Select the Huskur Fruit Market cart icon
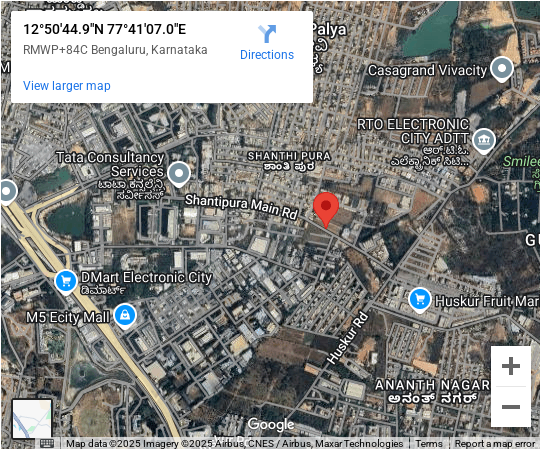Screen dimensions: 540x449 click(419, 300)
